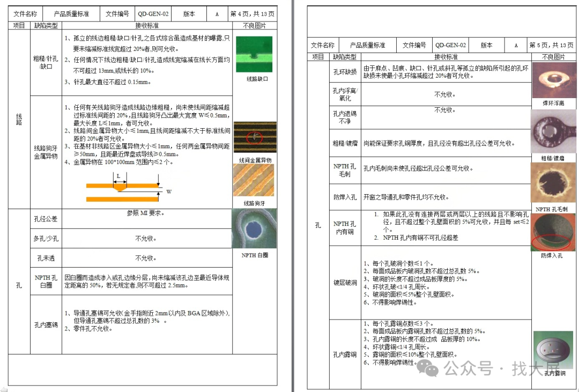The image size is (579, 392).
Task: Click the '孔内塞锡' row label
Action: click(46, 325)
